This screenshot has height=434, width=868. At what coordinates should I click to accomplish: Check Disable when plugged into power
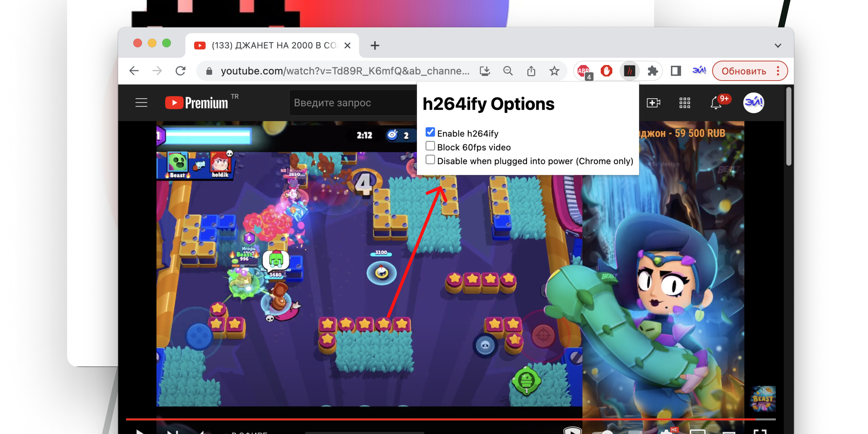(430, 160)
